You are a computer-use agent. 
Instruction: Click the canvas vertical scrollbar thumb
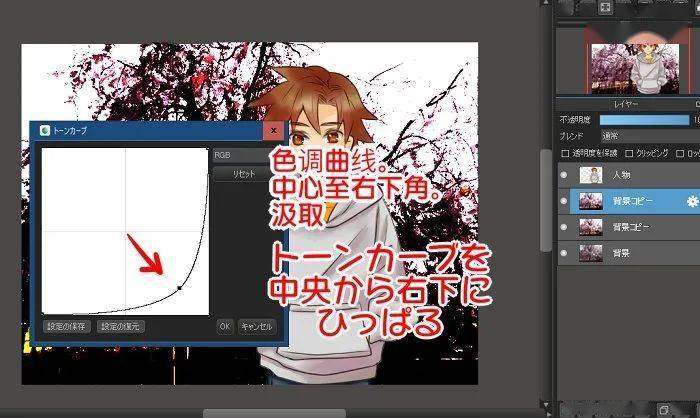click(x=546, y=200)
